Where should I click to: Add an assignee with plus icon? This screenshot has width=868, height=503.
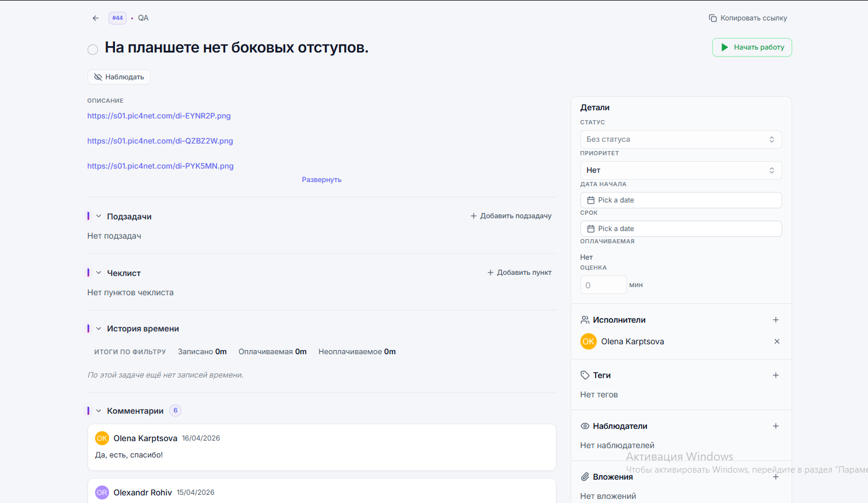[776, 320]
